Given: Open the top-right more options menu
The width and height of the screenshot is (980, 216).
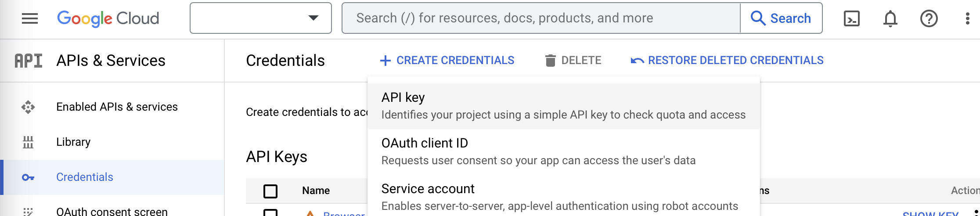Looking at the screenshot, I should [x=968, y=18].
